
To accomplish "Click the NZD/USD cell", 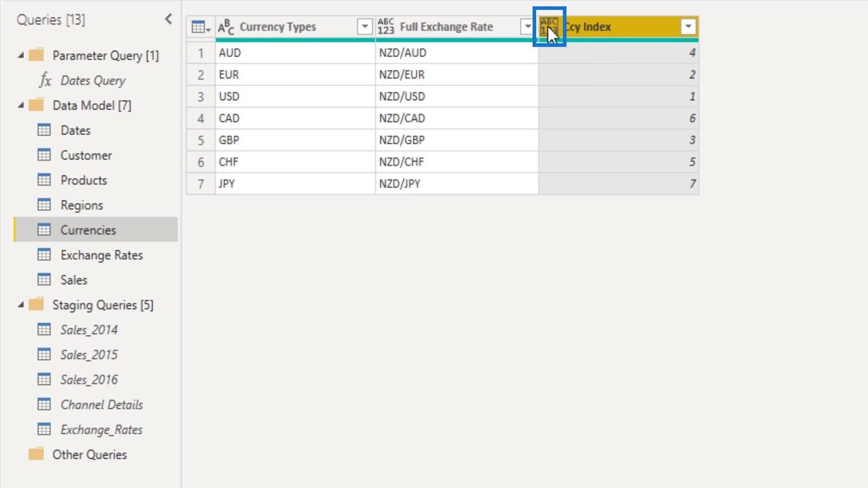I will tap(457, 96).
